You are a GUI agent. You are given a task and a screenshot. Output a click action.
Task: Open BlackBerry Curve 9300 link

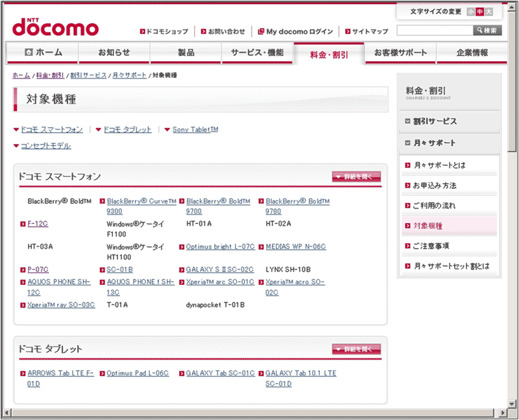tap(141, 206)
